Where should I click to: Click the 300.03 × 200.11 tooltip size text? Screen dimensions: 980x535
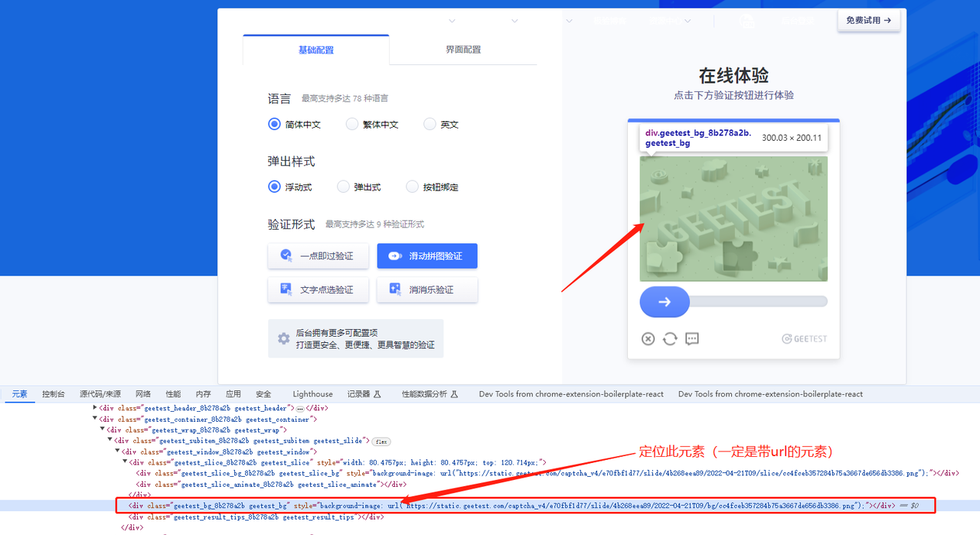792,138
